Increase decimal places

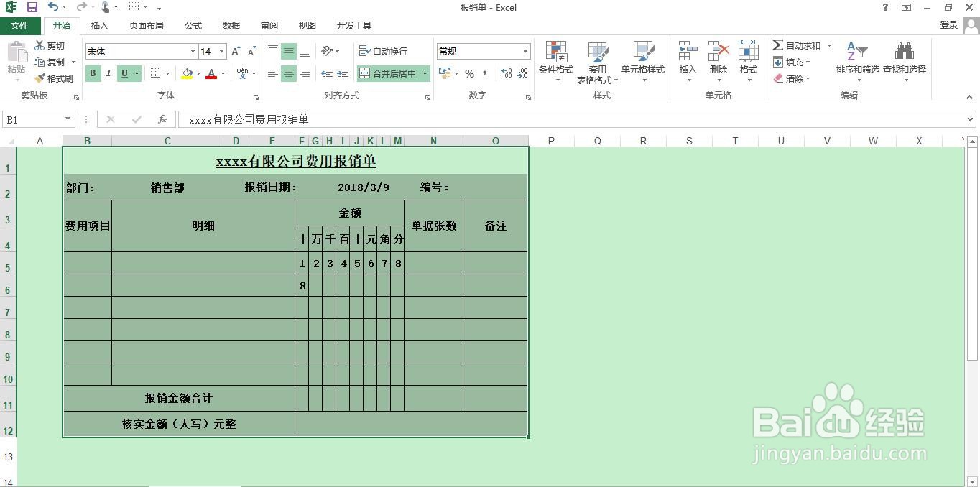point(507,73)
